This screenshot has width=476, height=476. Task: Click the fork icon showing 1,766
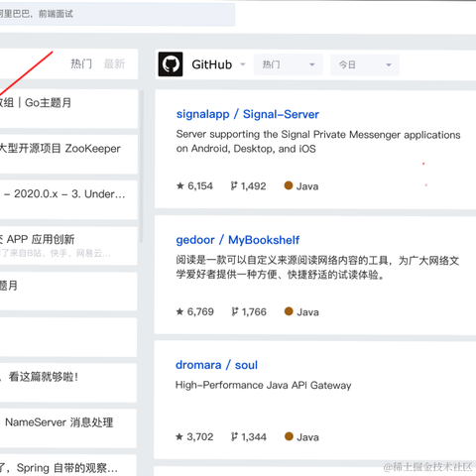click(234, 311)
